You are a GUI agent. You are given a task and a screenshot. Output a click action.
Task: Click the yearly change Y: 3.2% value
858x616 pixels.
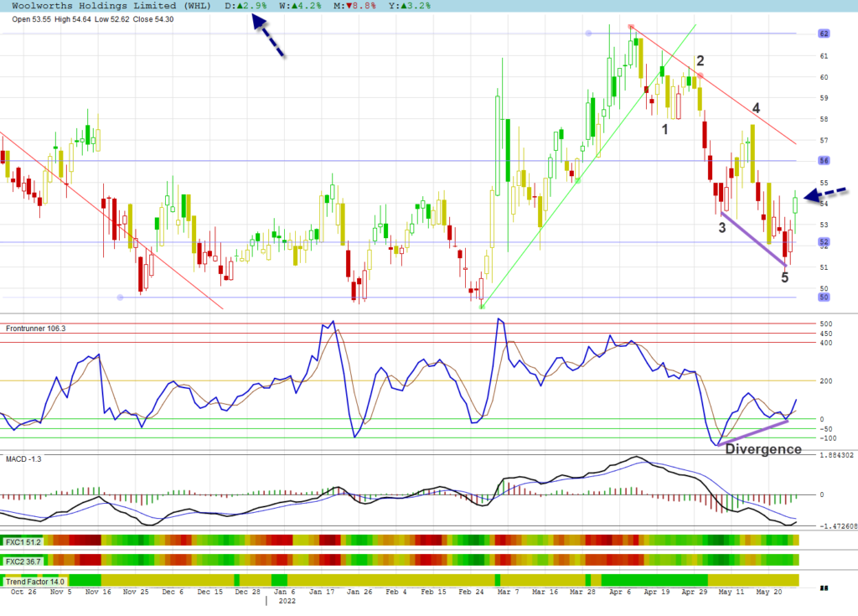click(x=409, y=6)
